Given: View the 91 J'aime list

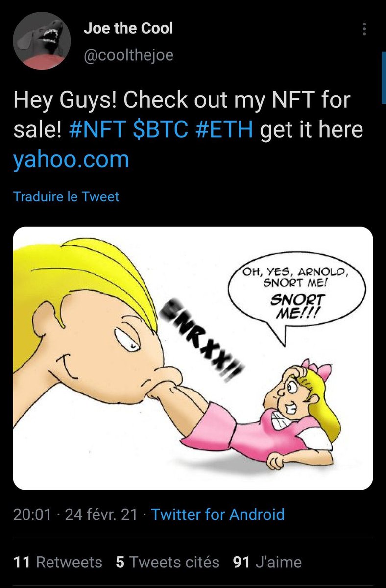Looking at the screenshot, I should point(267,562).
